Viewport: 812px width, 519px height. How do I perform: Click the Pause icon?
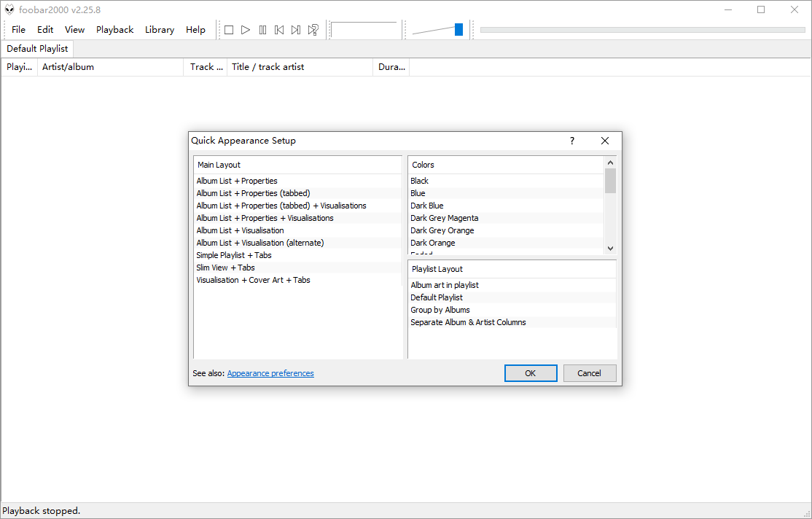click(x=262, y=29)
